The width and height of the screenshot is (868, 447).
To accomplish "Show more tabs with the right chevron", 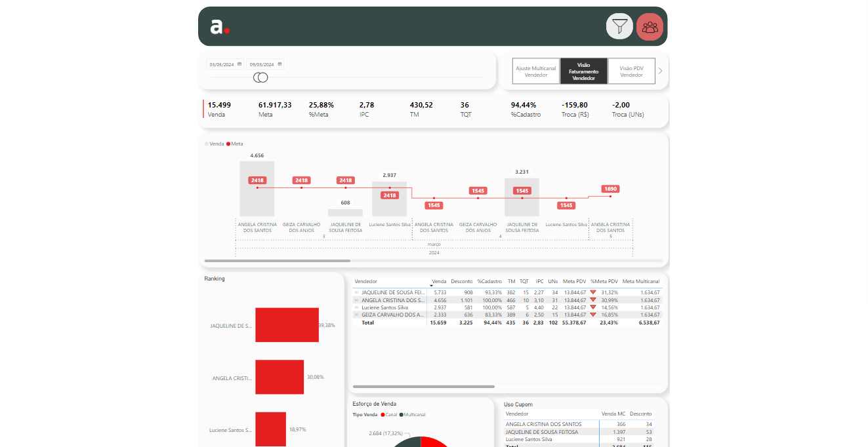I will tap(660, 71).
